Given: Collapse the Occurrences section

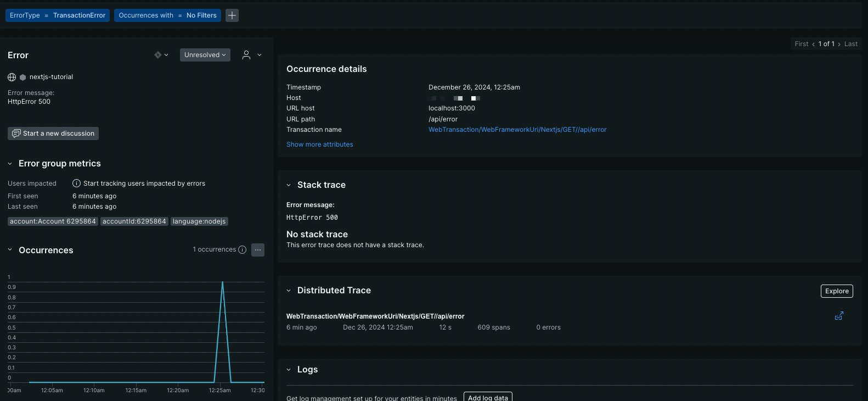Looking at the screenshot, I should (10, 250).
